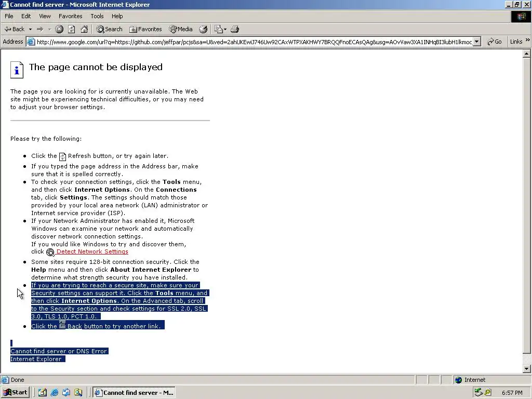This screenshot has height=399, width=532.
Task: Open the Media pane from toolbar
Action: pos(181,29)
